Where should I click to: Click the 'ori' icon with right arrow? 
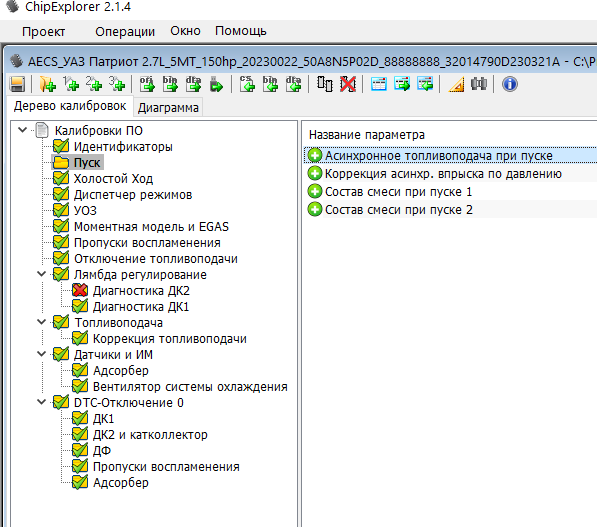[147, 84]
